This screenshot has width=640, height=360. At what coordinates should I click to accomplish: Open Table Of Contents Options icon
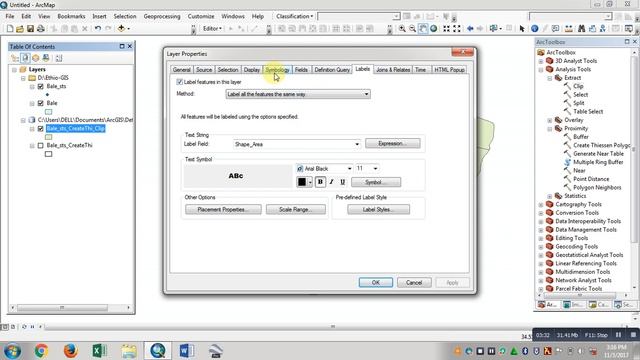coord(59,58)
